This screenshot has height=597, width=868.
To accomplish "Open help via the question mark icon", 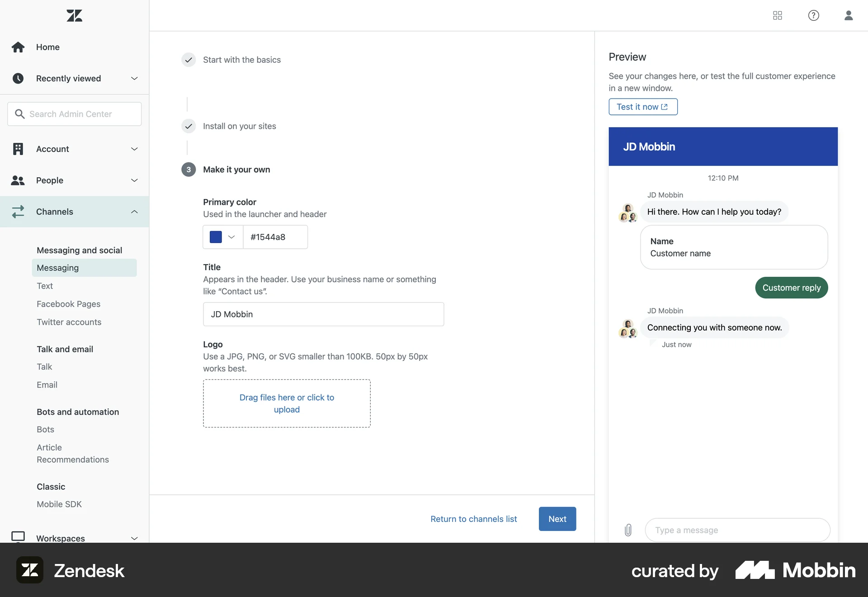I will click(813, 15).
